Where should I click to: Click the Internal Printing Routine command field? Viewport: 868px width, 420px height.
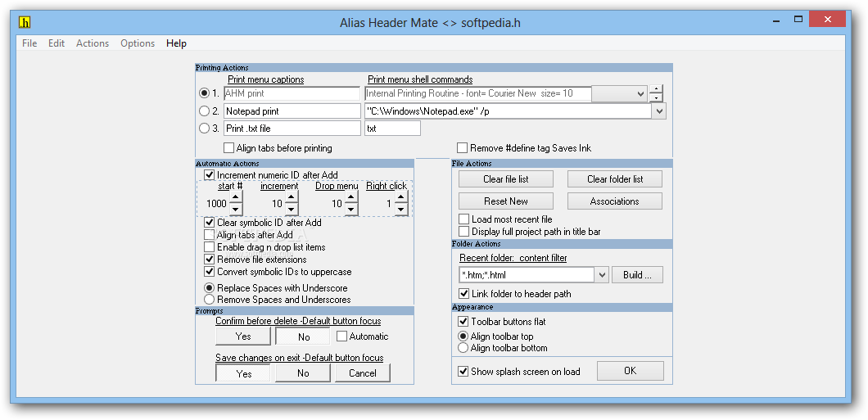point(477,93)
